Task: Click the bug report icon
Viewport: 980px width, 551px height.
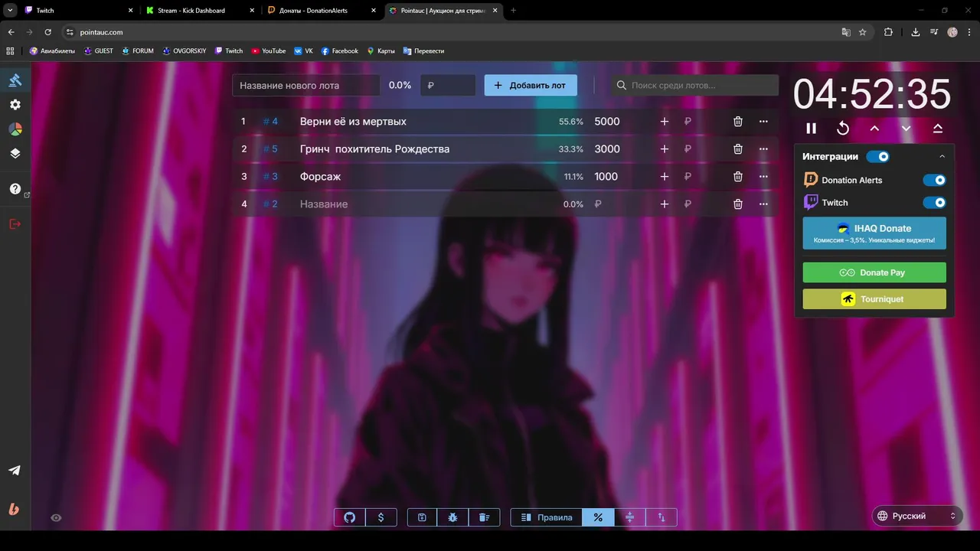Action: (452, 517)
